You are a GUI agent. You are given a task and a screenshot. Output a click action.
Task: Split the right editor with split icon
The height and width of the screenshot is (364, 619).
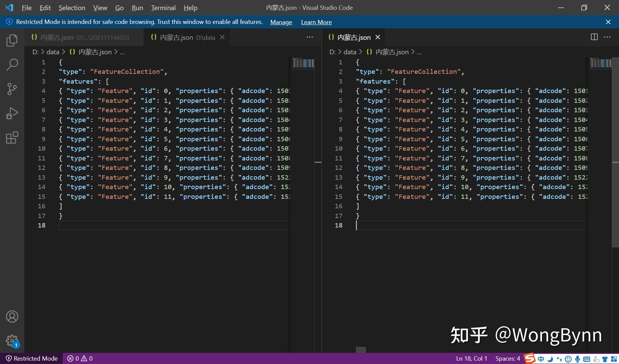point(594,37)
